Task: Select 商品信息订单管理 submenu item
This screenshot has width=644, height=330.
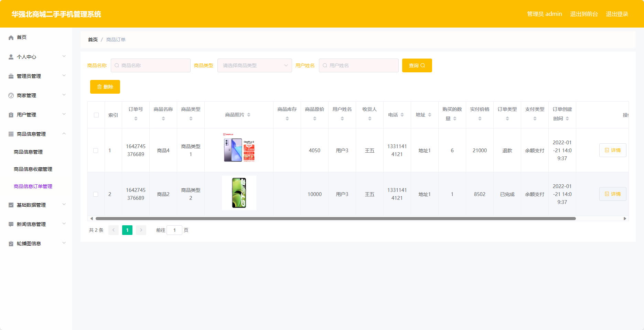Action: (33, 186)
